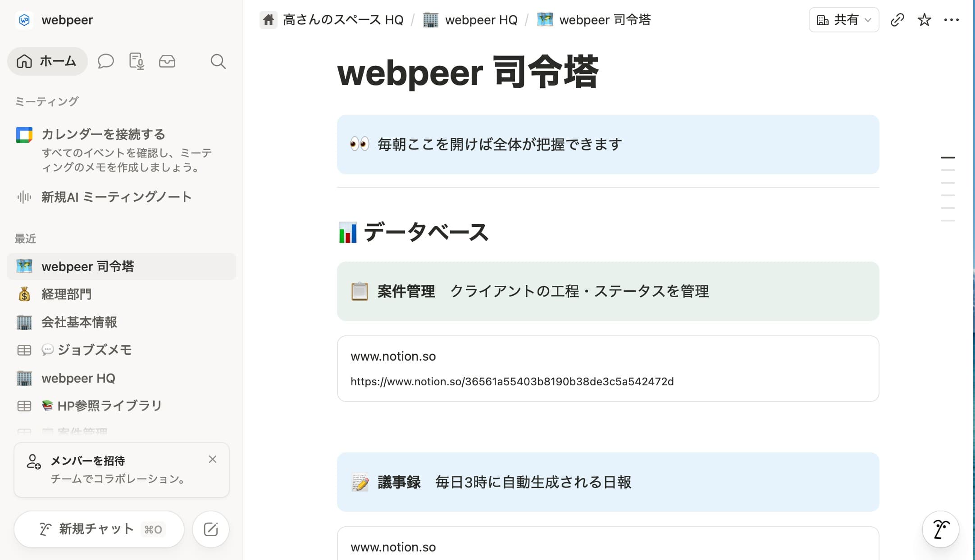Open the chat bubble icon in sidebar
The width and height of the screenshot is (975, 560).
pyautogui.click(x=105, y=61)
